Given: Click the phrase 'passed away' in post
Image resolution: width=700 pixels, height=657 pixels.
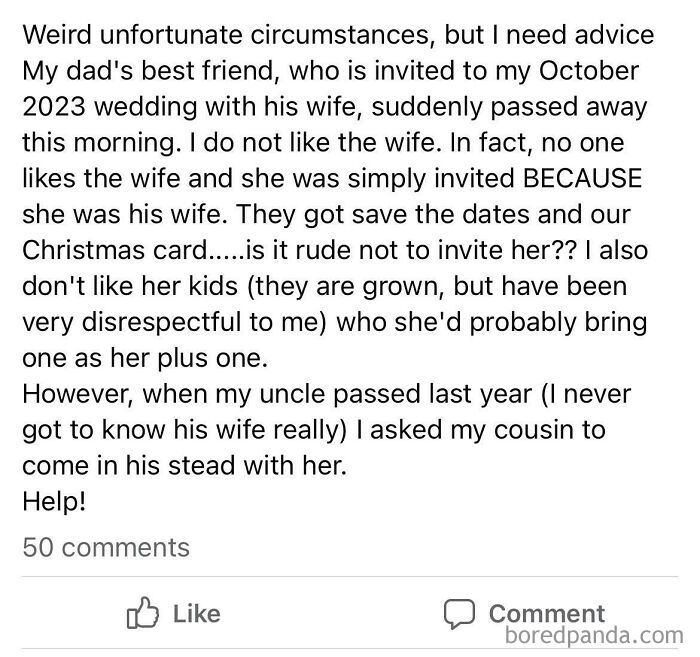Looking at the screenshot, I should 569,107.
